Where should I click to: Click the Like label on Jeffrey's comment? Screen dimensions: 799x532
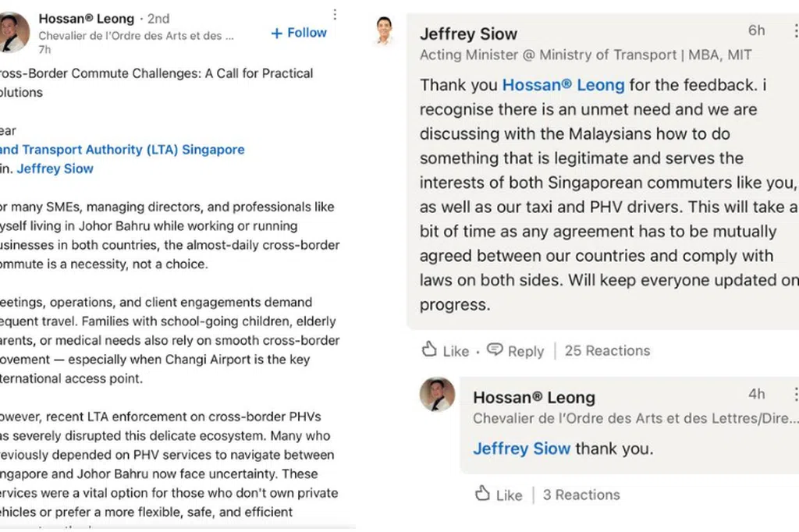tap(456, 351)
